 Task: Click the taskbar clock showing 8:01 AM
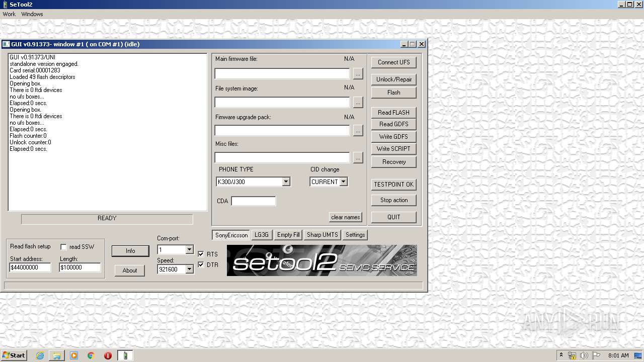(618, 355)
